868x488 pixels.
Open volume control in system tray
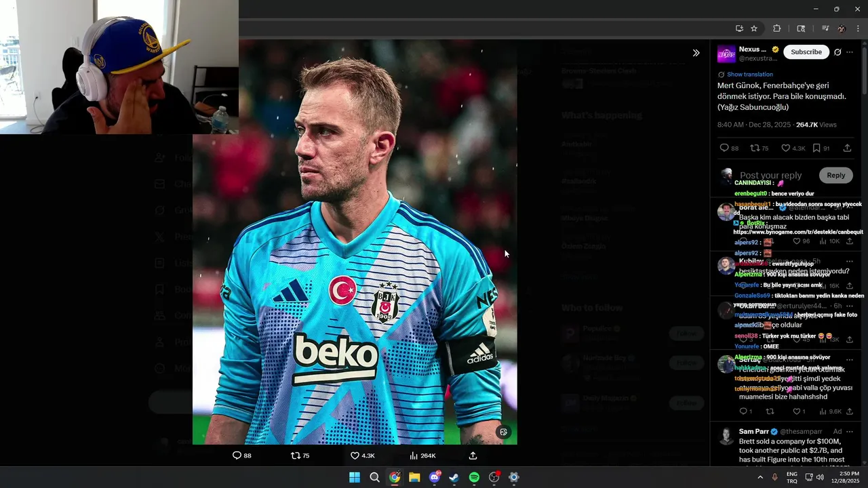coord(820,477)
